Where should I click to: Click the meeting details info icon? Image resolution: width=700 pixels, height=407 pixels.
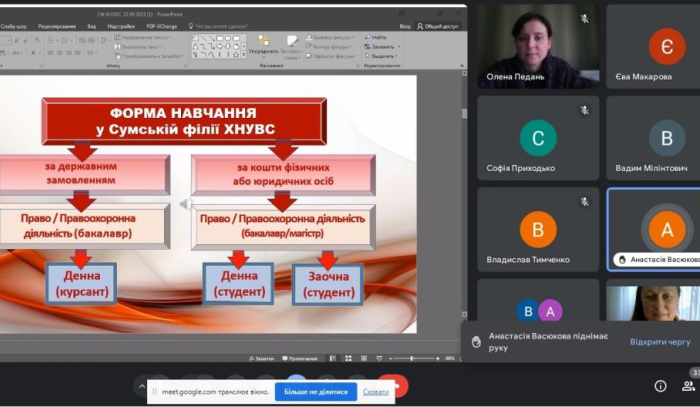click(660, 386)
